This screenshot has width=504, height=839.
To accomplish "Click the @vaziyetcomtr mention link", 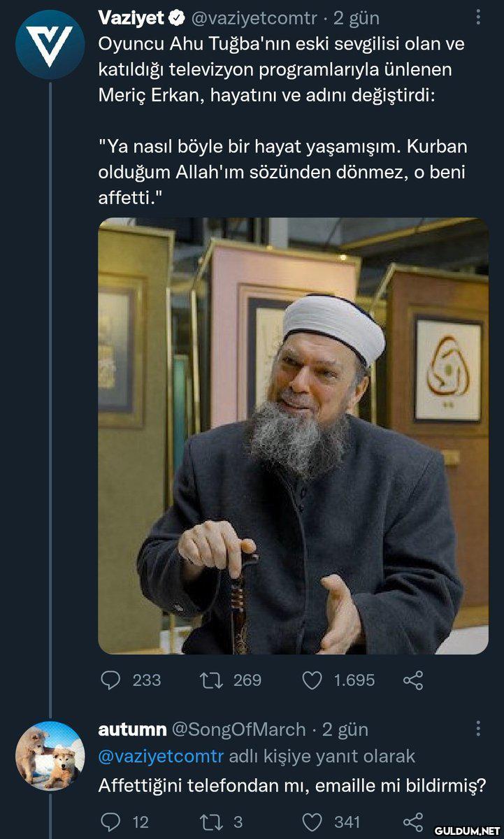I will pos(161,756).
